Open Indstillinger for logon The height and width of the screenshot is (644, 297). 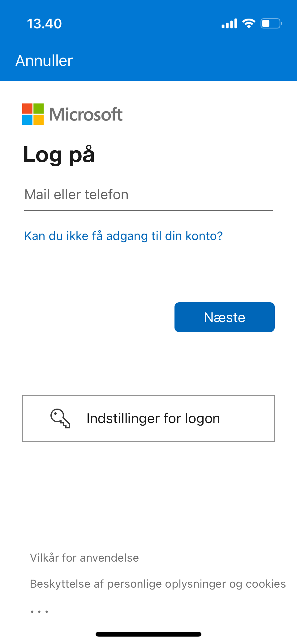[148, 418]
